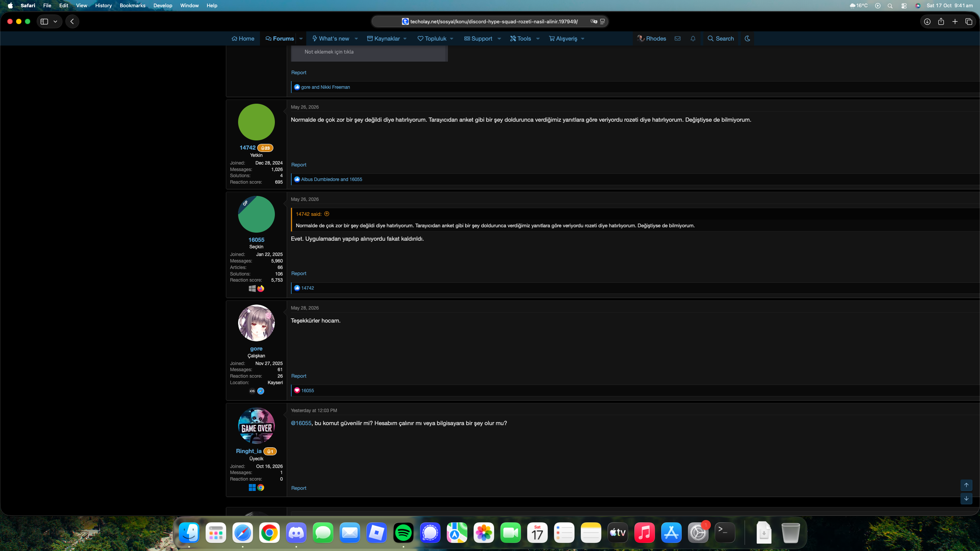Viewport: 980px width, 551px height.
Task: Expand the Support dropdown arrow
Action: (499, 39)
